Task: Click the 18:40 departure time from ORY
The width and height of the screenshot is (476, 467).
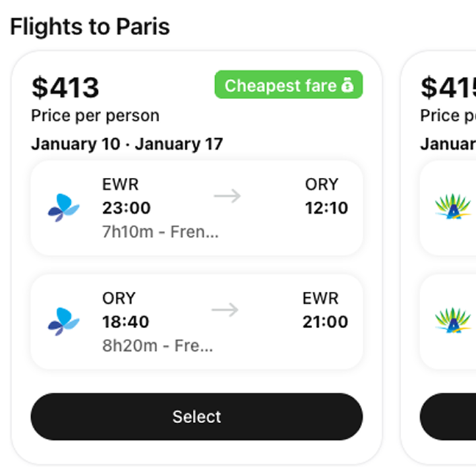Action: click(126, 321)
